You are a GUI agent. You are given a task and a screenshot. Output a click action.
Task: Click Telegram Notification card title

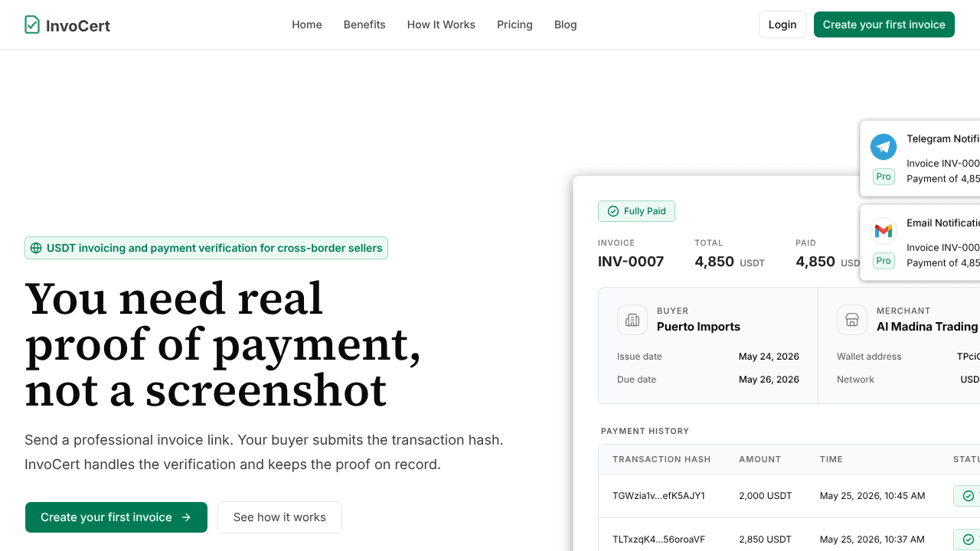click(x=942, y=139)
